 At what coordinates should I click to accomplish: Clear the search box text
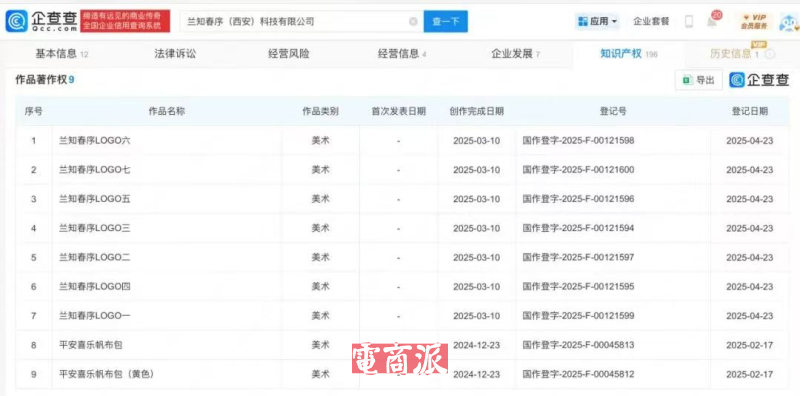pos(413,21)
